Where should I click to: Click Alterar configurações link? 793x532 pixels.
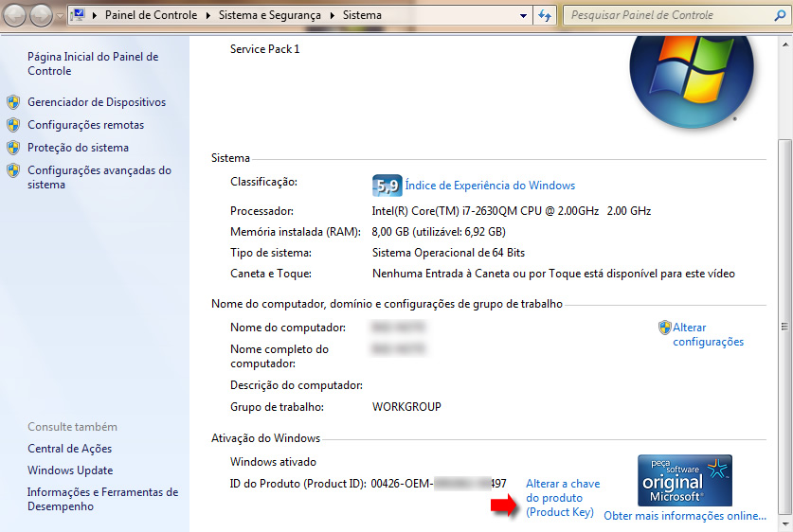[x=708, y=334]
